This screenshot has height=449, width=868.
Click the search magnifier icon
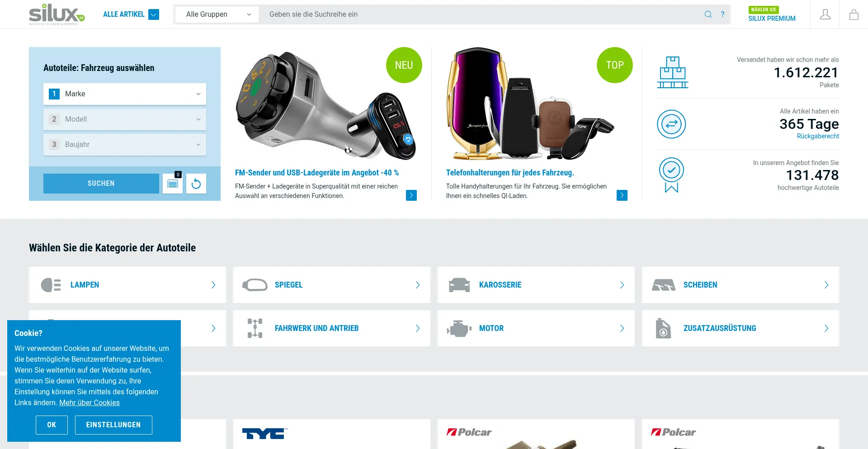coord(708,14)
